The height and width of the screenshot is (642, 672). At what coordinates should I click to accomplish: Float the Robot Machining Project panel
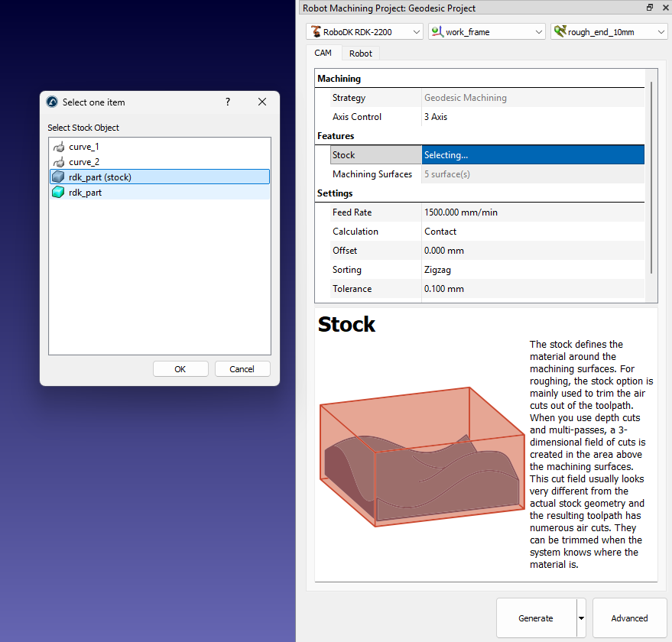(650, 8)
